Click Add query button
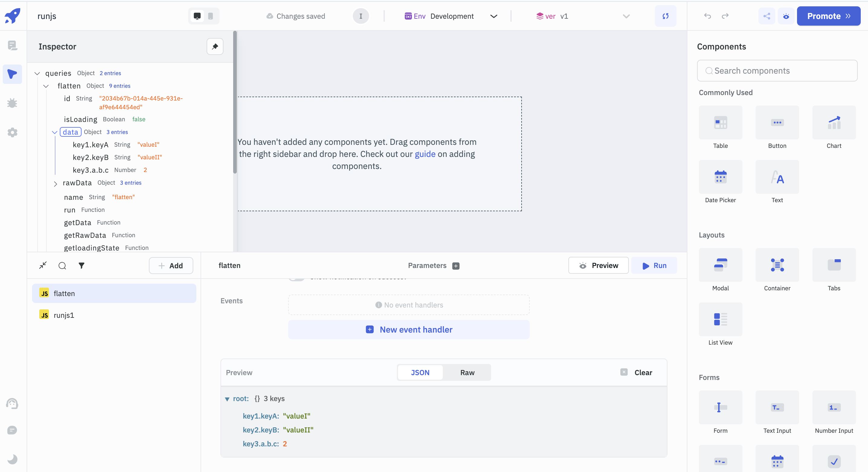Screen dimensions: 868x472 (171, 266)
